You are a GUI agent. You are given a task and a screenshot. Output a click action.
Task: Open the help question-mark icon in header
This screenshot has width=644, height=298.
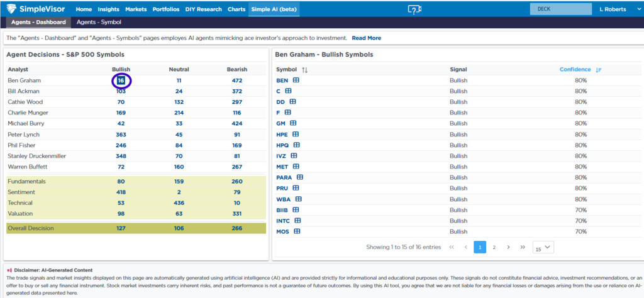coord(413,9)
